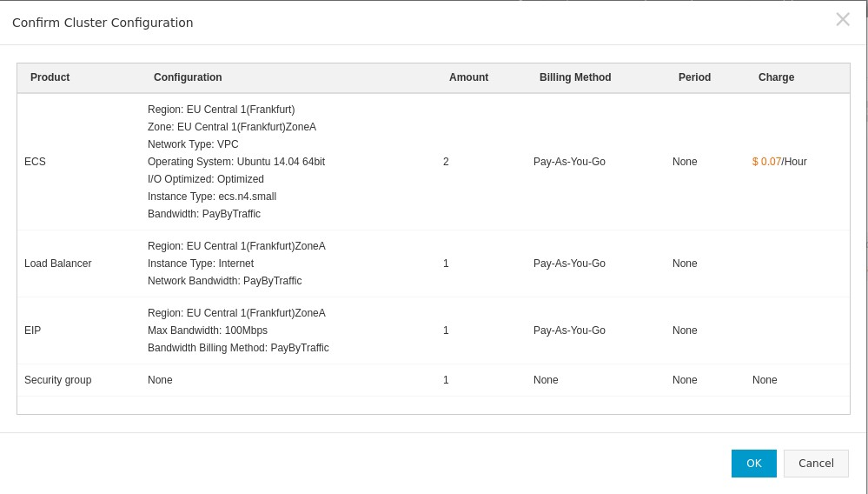Viewport: 868px width, 494px height.
Task: Select the Charge column header
Action: (776, 77)
